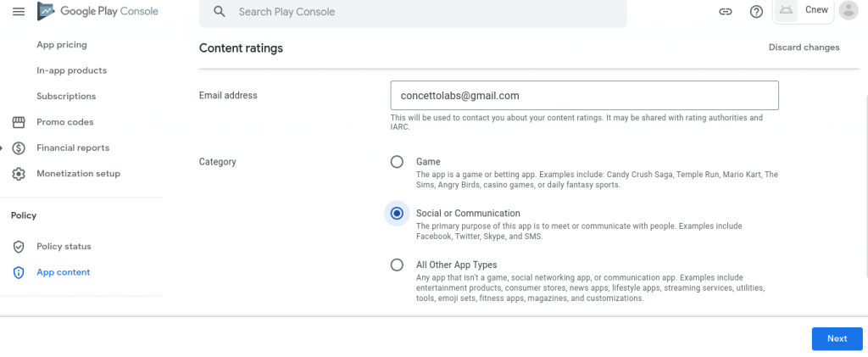The height and width of the screenshot is (357, 868).
Task: Open the user account avatar
Action: click(x=848, y=11)
